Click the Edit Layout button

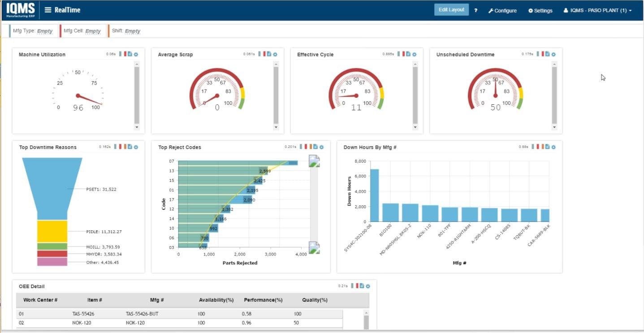click(451, 9)
